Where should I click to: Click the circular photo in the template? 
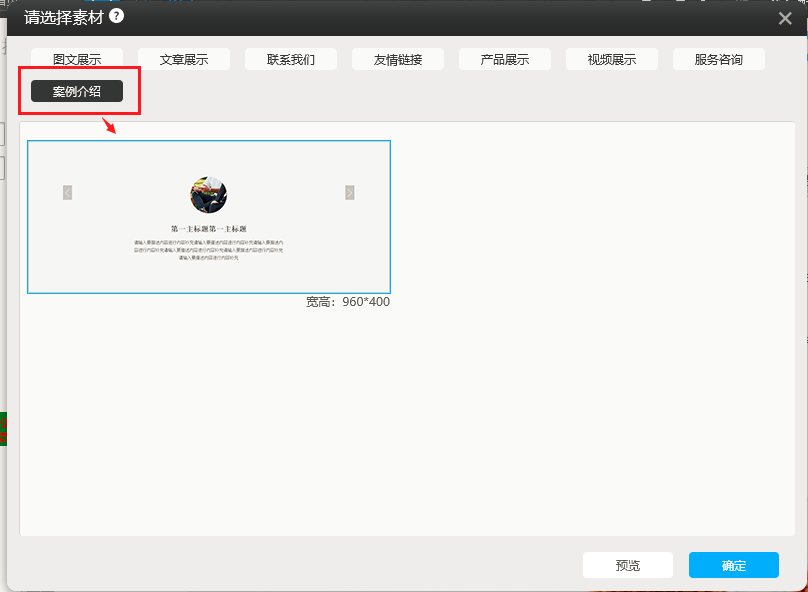[x=208, y=195]
